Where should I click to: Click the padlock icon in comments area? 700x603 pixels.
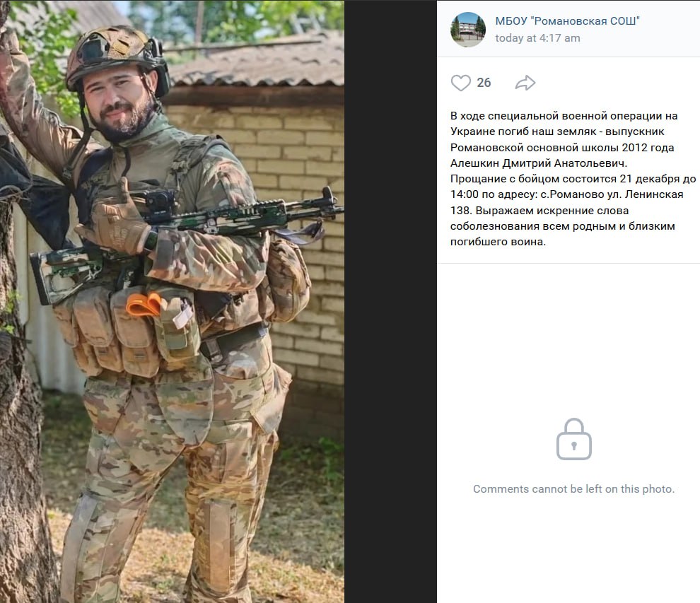click(x=573, y=439)
